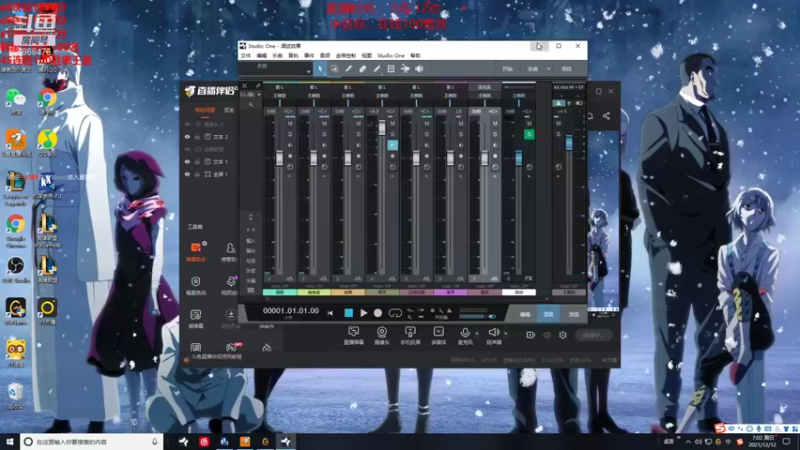Add 直播屏幕 screen capture source

[353, 336]
